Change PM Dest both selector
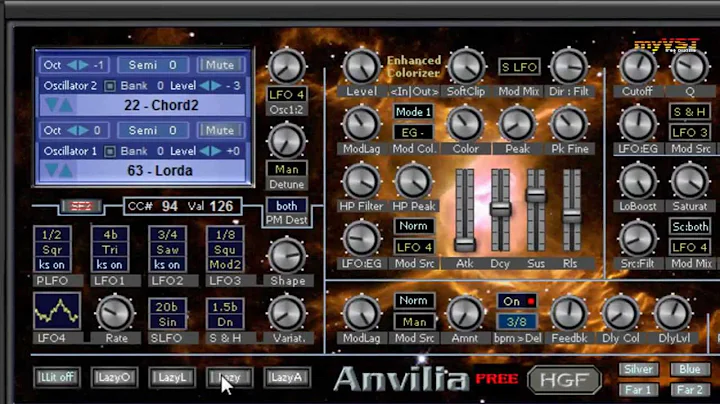The height and width of the screenshot is (404, 720). [x=287, y=206]
